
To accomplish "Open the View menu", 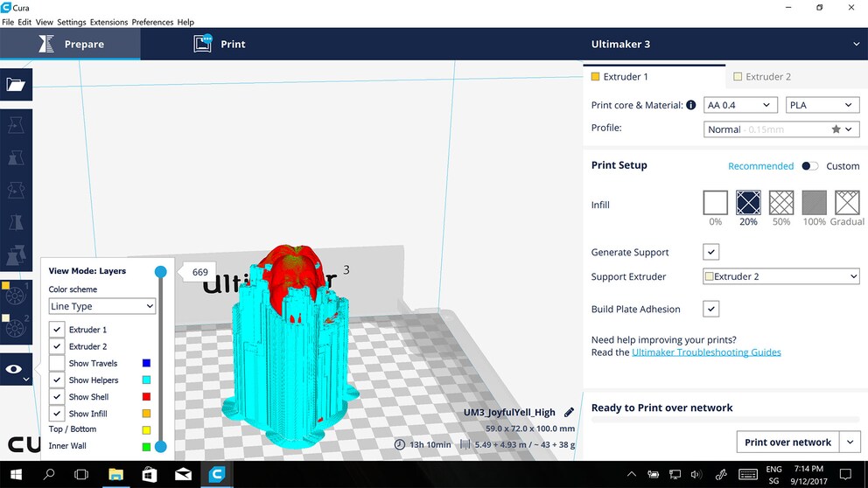I will pyautogui.click(x=45, y=22).
